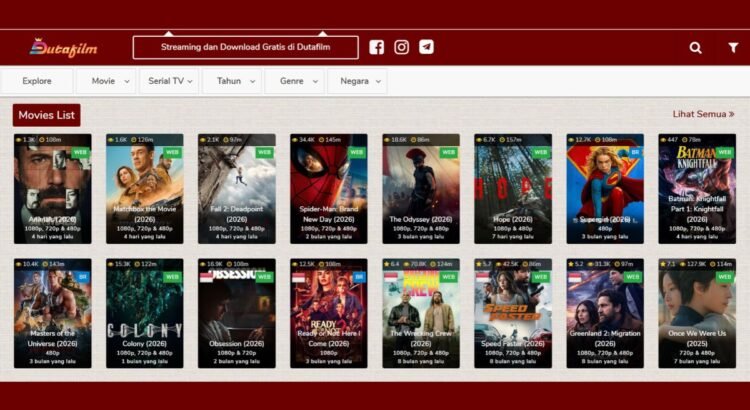Open the Dutafilm Facebook page icon
Image resolution: width=750 pixels, height=410 pixels.
(x=376, y=47)
